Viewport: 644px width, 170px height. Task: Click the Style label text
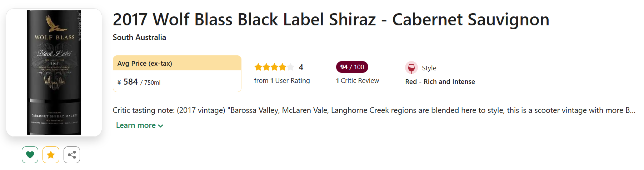click(x=429, y=68)
